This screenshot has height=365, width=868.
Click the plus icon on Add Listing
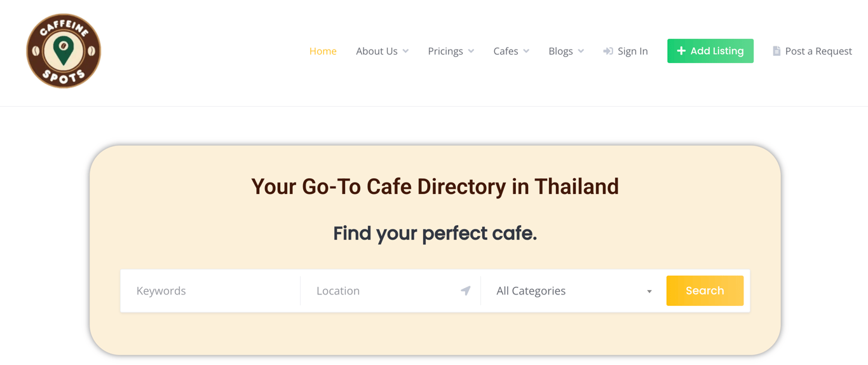(x=681, y=51)
